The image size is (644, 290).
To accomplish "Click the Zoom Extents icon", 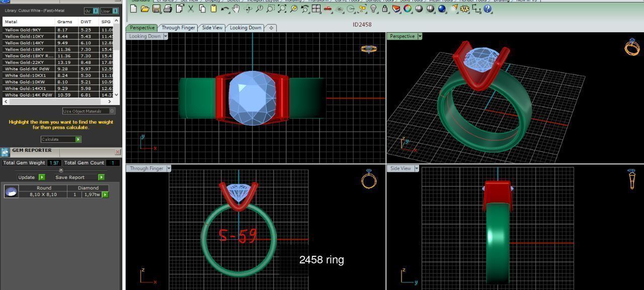I will click(x=282, y=9).
